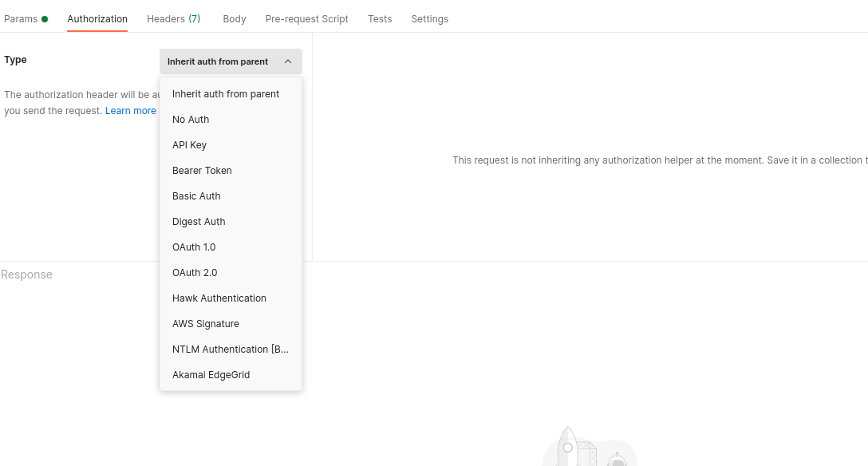The image size is (868, 466).
Task: Choose Akamai EdgeGrid option
Action: click(x=211, y=375)
